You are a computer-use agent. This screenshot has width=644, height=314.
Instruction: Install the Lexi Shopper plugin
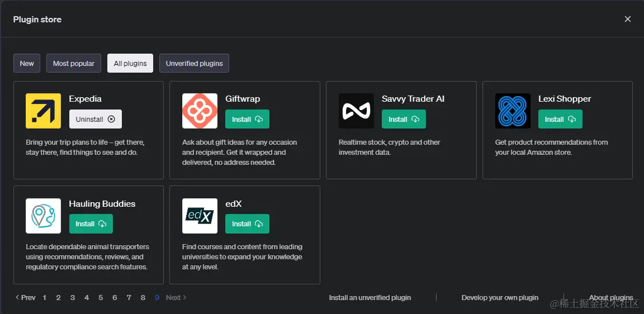pyautogui.click(x=560, y=119)
